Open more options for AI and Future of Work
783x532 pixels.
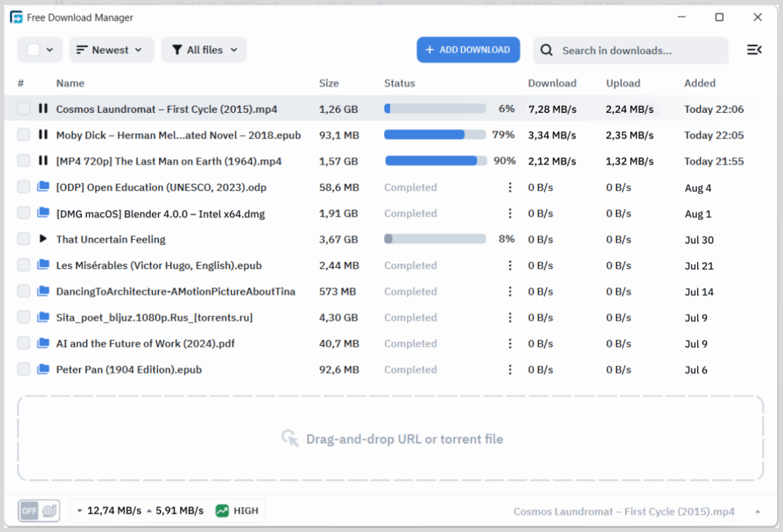510,343
